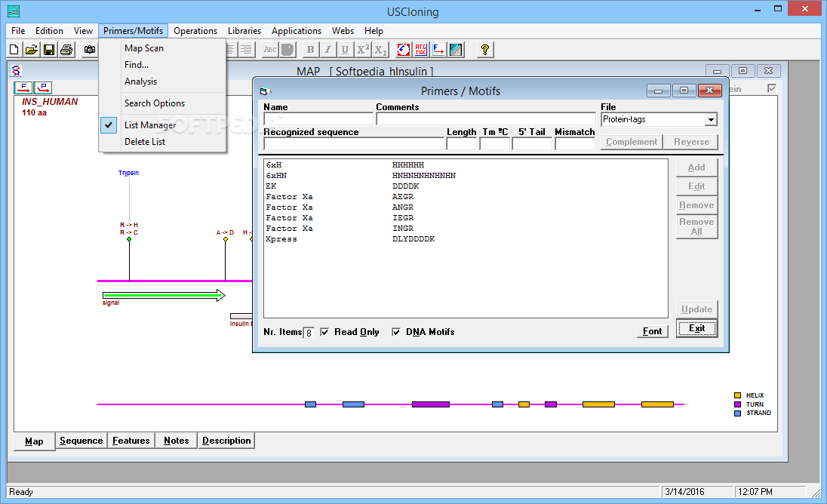This screenshot has width=827, height=504.
Task: Click the HELIX legend orange swatch
Action: coord(737,395)
